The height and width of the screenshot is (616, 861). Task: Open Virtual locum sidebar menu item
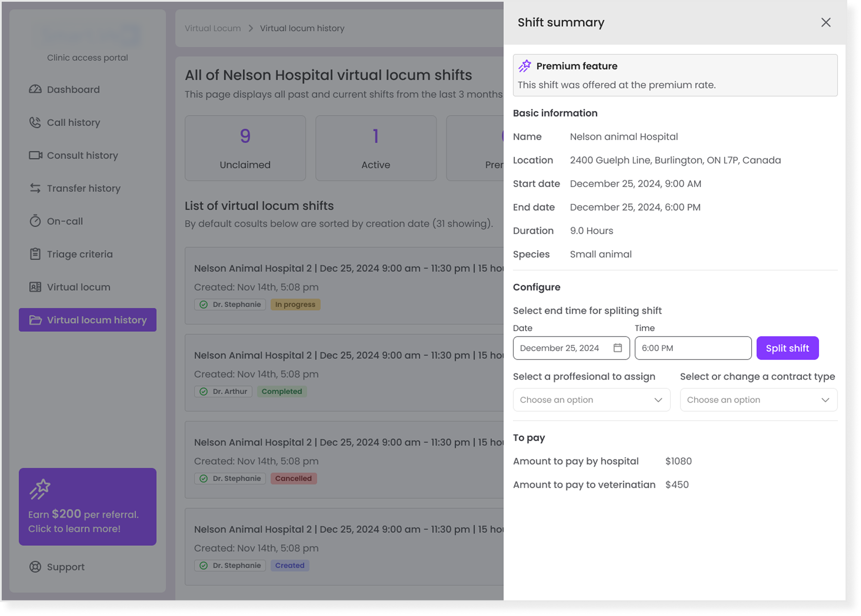point(78,287)
